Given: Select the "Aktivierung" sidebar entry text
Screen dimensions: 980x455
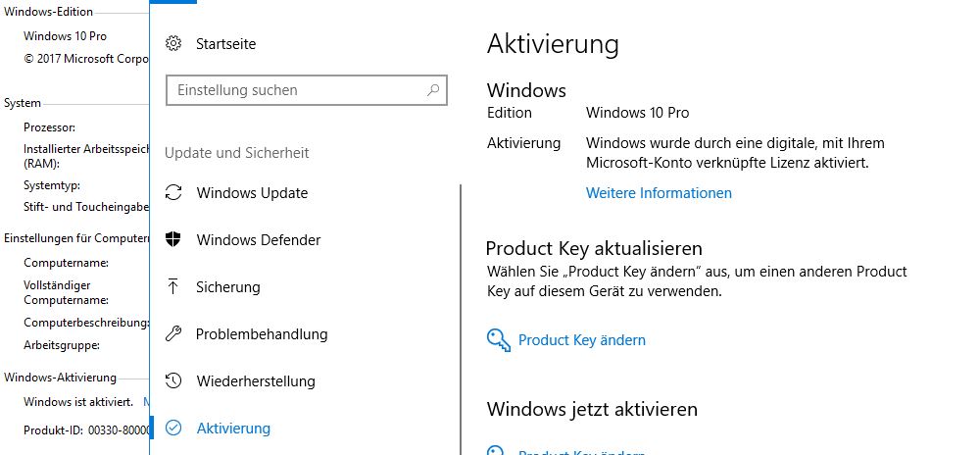Looking at the screenshot, I should (x=233, y=429).
